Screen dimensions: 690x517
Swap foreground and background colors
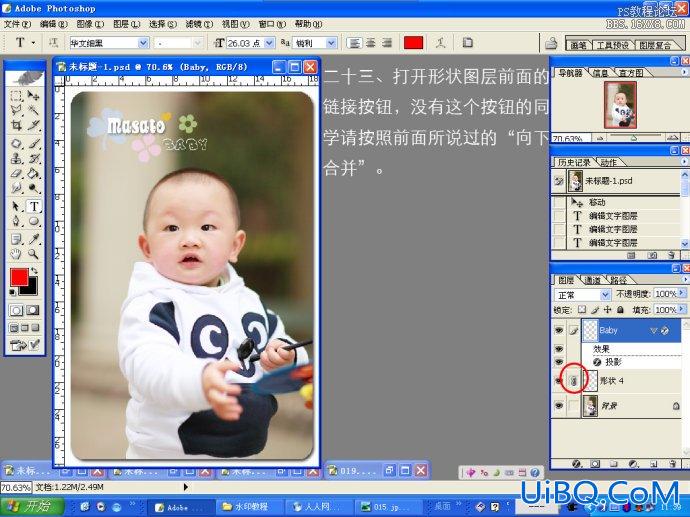(x=34, y=271)
